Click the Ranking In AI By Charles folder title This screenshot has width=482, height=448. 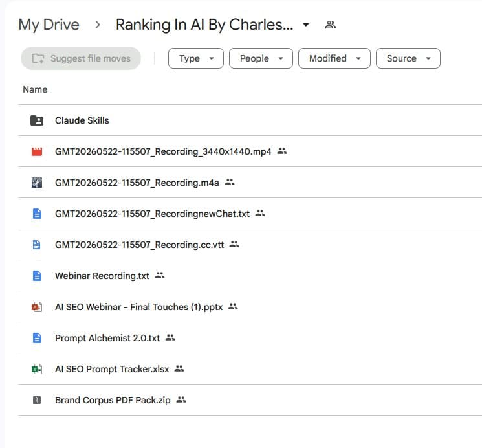click(204, 25)
